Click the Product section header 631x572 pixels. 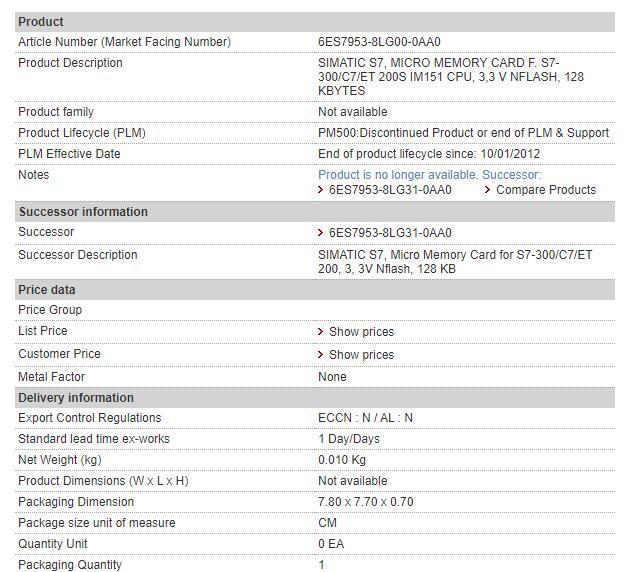41,21
